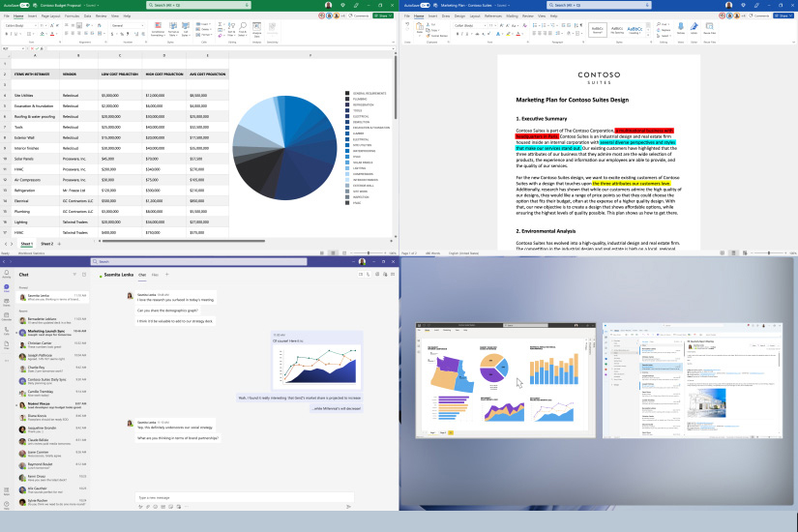This screenshot has height=532, width=798.
Task: Click Share button in Word
Action: coord(783,15)
